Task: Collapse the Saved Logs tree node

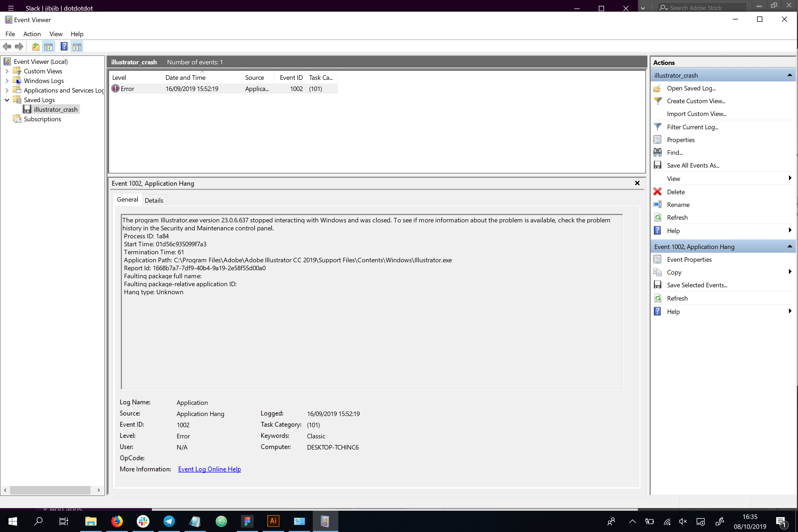Action: (7, 100)
